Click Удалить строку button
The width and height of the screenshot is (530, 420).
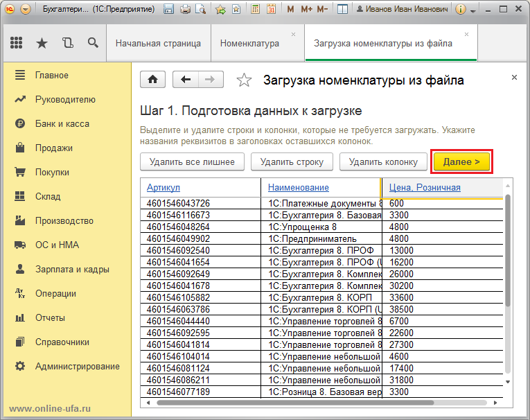(x=292, y=162)
